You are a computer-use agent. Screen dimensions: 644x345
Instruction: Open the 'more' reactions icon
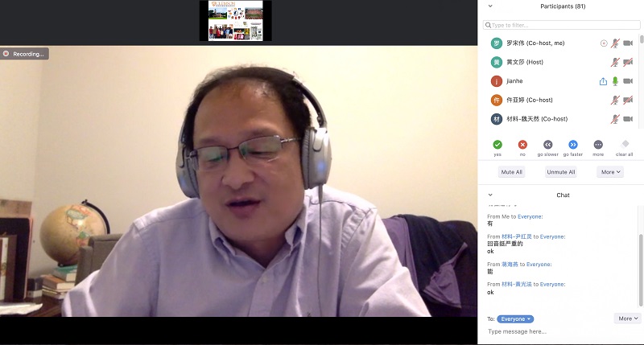[598, 145]
